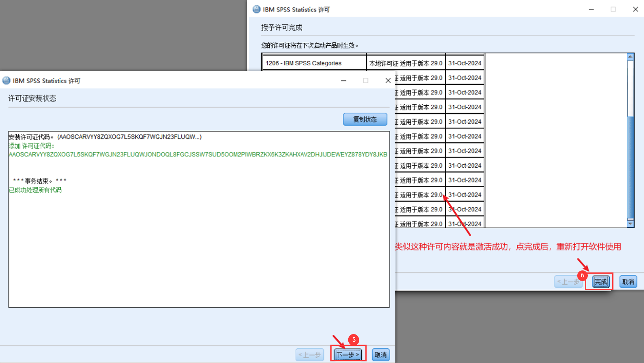Close the 授予许可完成 window
Viewport: 644px width, 363px height.
point(635,9)
